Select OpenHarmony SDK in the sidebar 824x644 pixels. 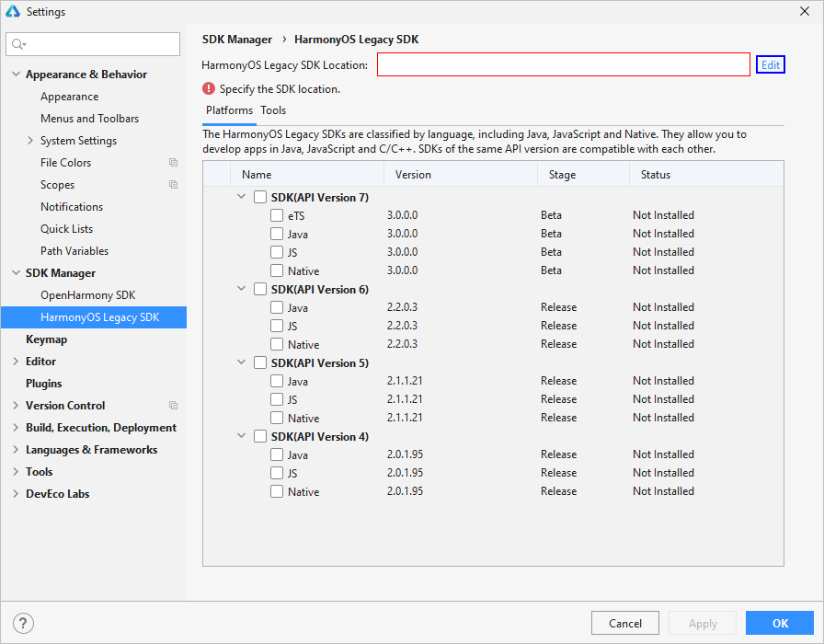88,295
